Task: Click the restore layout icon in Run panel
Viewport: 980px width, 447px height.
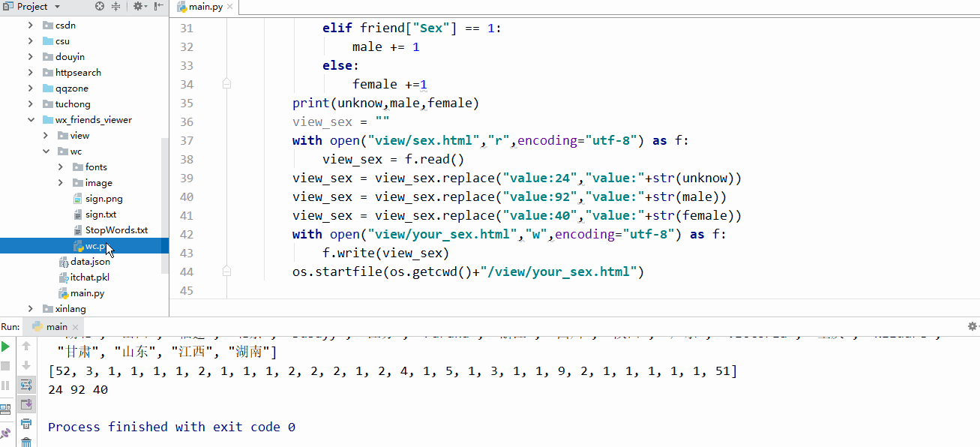Action: (6, 409)
